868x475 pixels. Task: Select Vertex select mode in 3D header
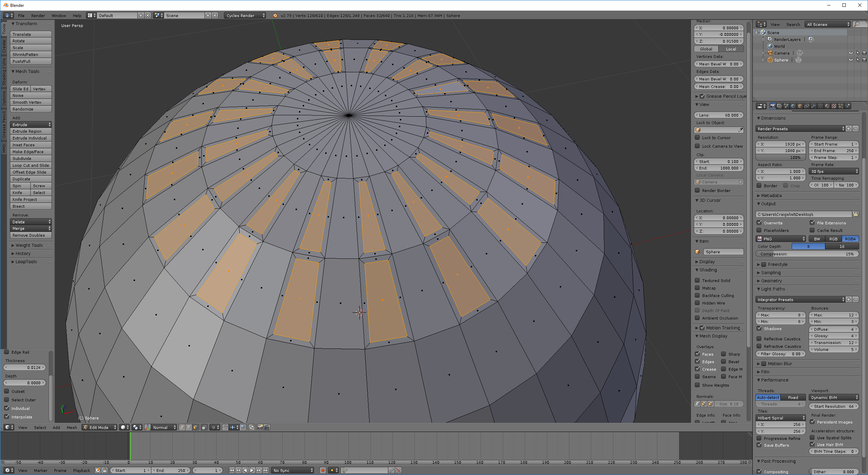tap(182, 427)
